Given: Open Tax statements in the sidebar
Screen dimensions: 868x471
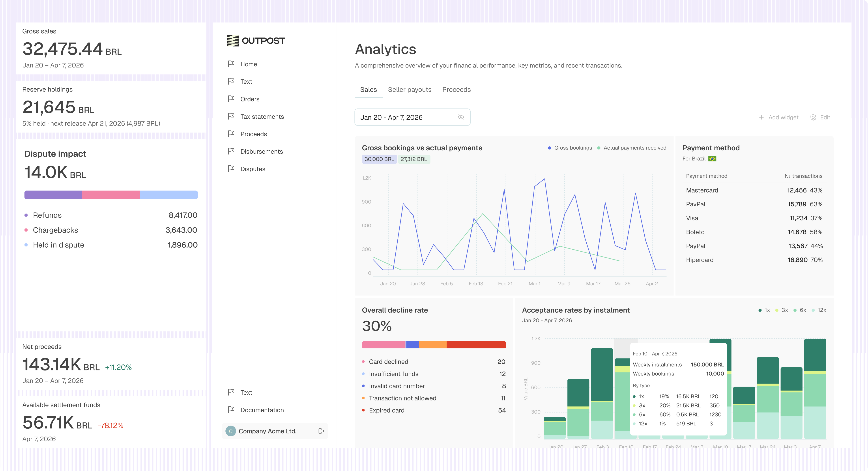Looking at the screenshot, I should 262,117.
